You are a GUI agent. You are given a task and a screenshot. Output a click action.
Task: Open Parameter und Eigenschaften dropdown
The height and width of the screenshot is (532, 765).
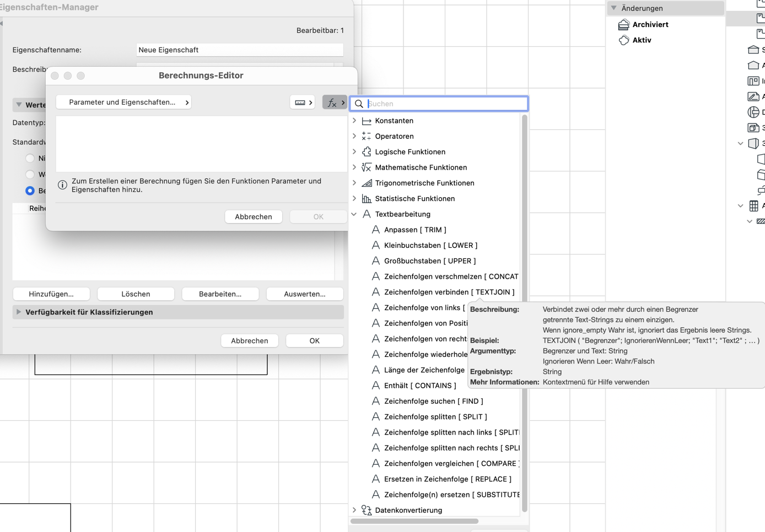click(124, 102)
